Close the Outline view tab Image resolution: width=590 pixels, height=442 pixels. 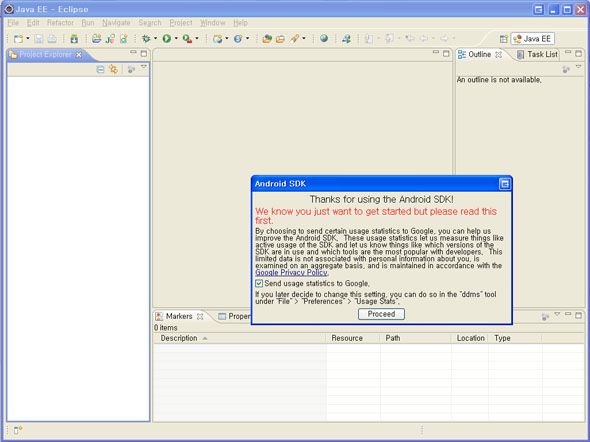(498, 55)
